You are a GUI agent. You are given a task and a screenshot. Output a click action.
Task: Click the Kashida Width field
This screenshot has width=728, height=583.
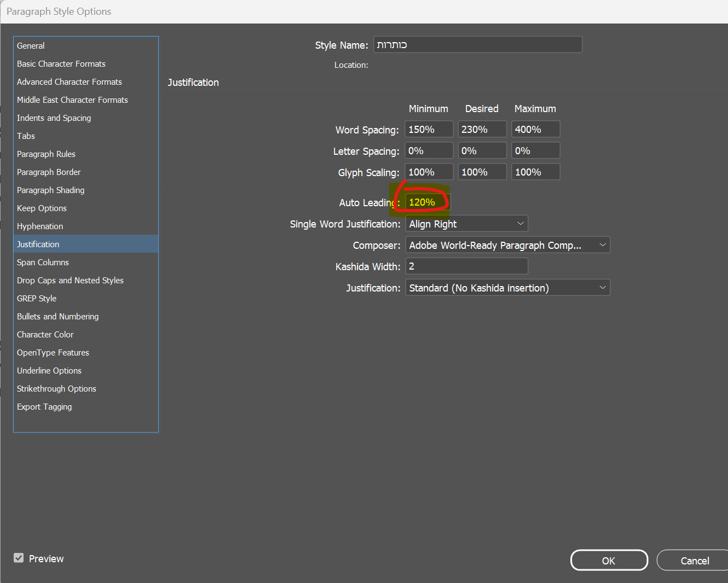(x=466, y=266)
